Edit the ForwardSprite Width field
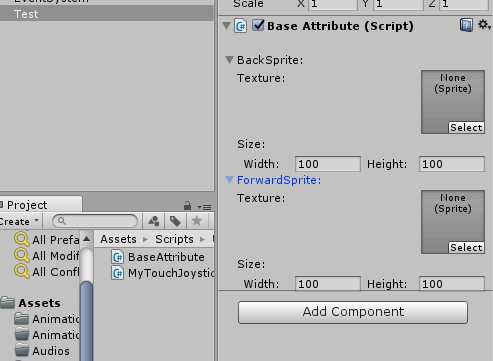The width and height of the screenshot is (493, 361). pos(328,284)
